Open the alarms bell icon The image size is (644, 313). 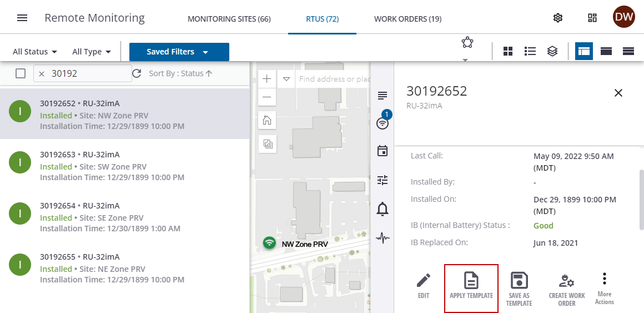[x=383, y=209]
